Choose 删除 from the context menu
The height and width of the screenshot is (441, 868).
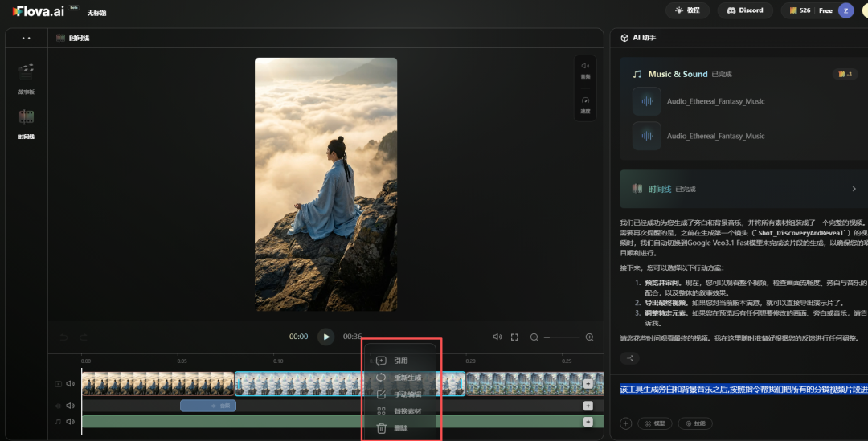click(x=399, y=428)
